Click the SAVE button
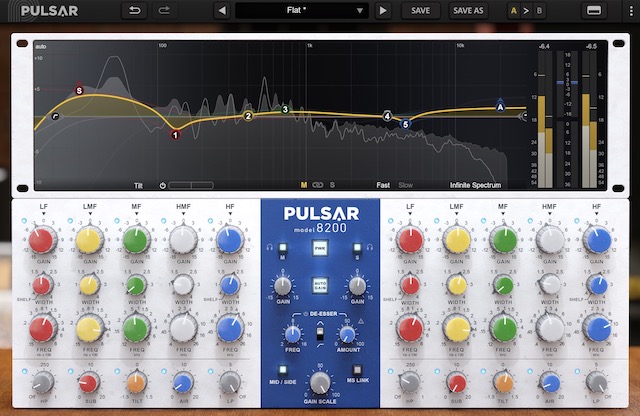Viewport: 640px width, 416px height. (x=421, y=10)
